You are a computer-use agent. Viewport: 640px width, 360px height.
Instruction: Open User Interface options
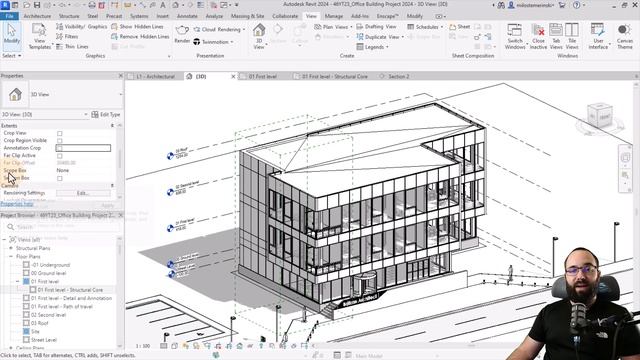click(x=598, y=36)
